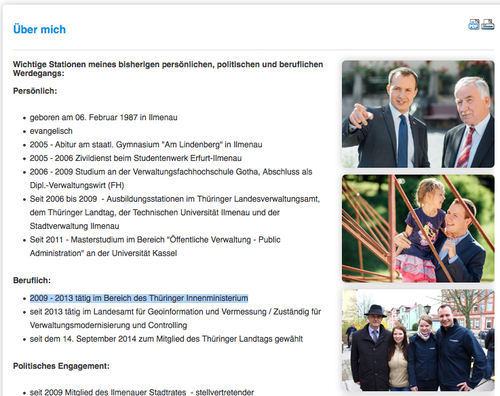The width and height of the screenshot is (500, 396).
Task: Click the 'Wichtige Stationen meines bisherigen' intro text
Action: (168, 69)
